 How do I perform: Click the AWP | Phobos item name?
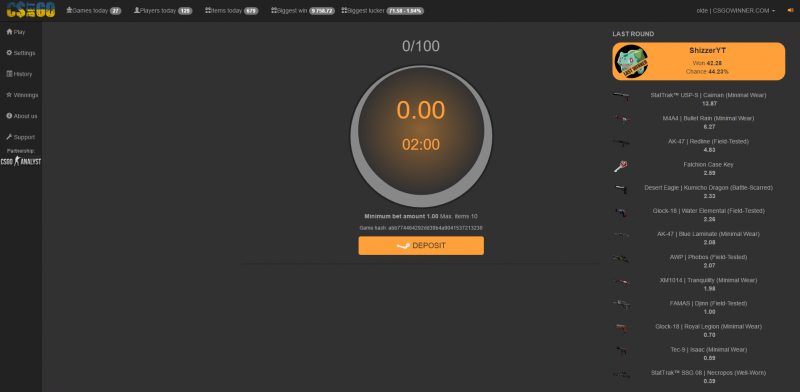point(708,257)
